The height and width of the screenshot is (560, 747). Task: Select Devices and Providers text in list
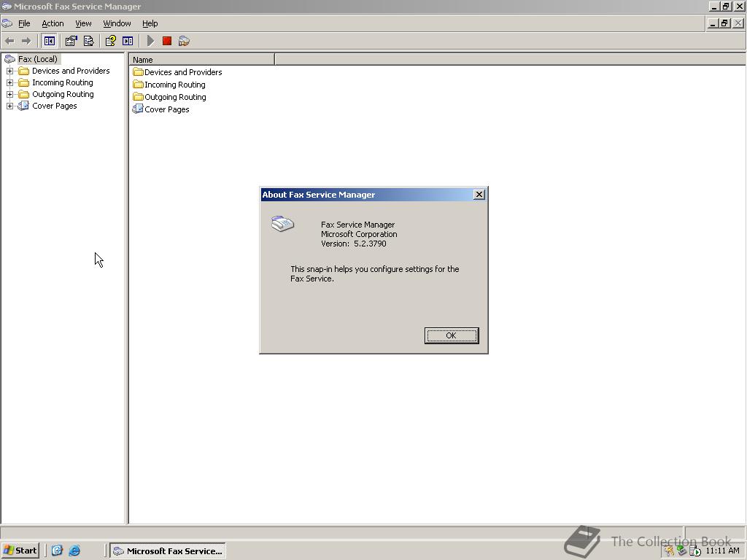[183, 72]
